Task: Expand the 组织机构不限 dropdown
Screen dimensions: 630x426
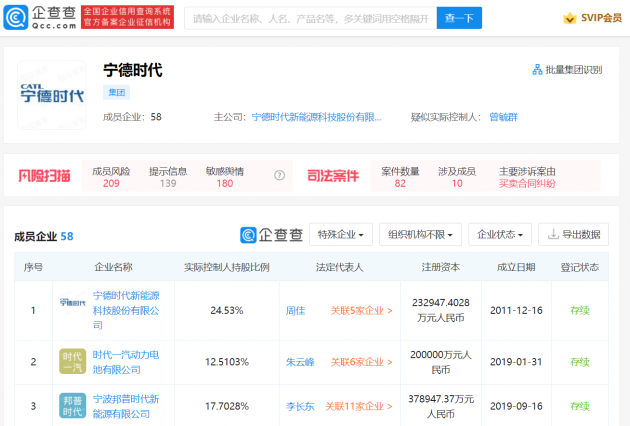Action: tap(420, 234)
